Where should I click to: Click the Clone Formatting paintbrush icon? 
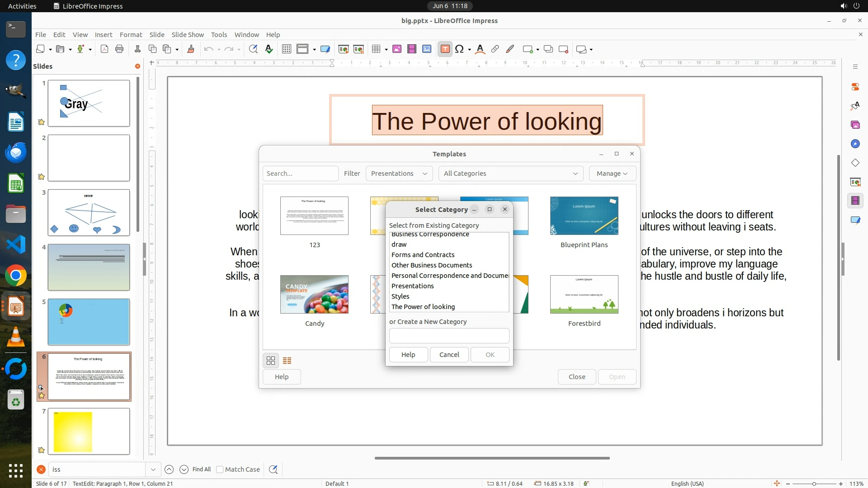[190, 49]
